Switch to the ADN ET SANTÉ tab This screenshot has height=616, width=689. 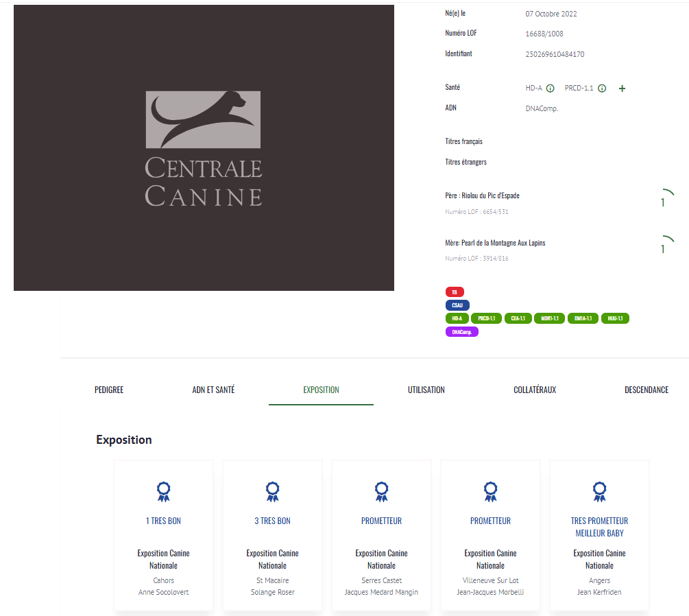[x=213, y=390]
